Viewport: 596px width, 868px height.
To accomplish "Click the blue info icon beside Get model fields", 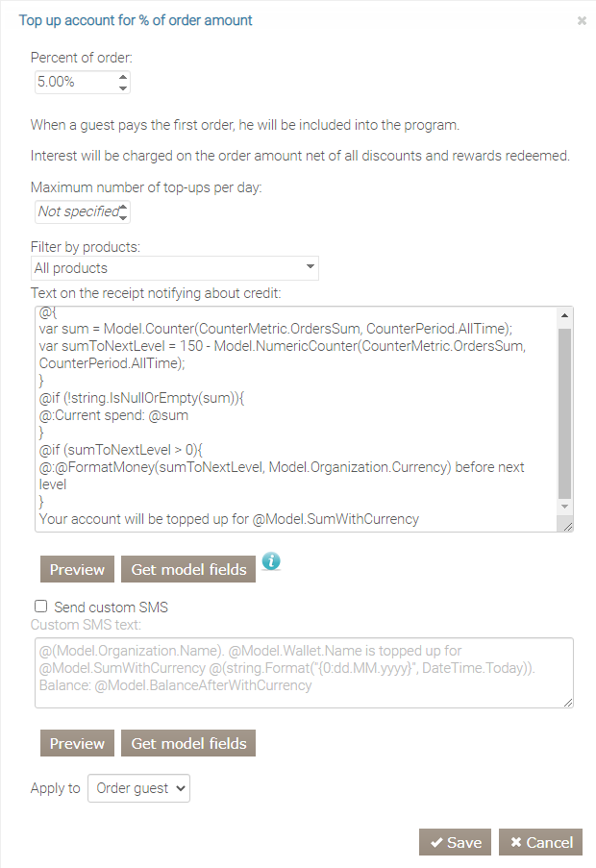I will coord(271,561).
